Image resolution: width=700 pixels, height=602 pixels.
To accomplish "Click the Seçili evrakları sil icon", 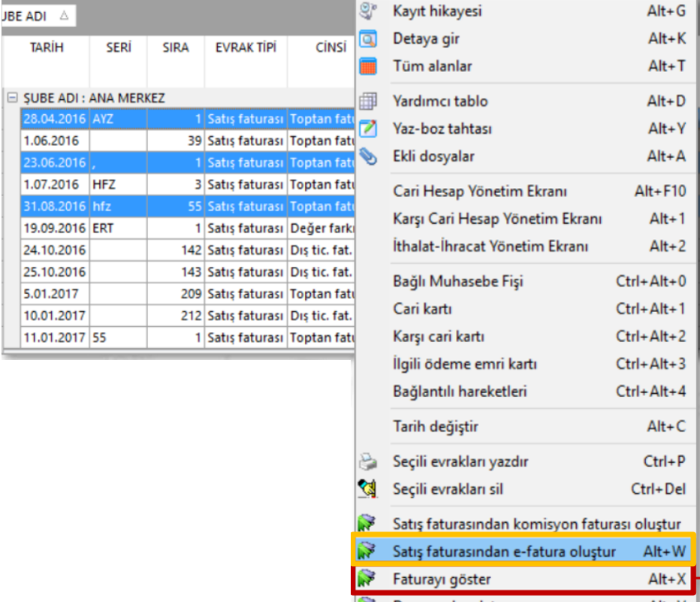I will tap(367, 489).
